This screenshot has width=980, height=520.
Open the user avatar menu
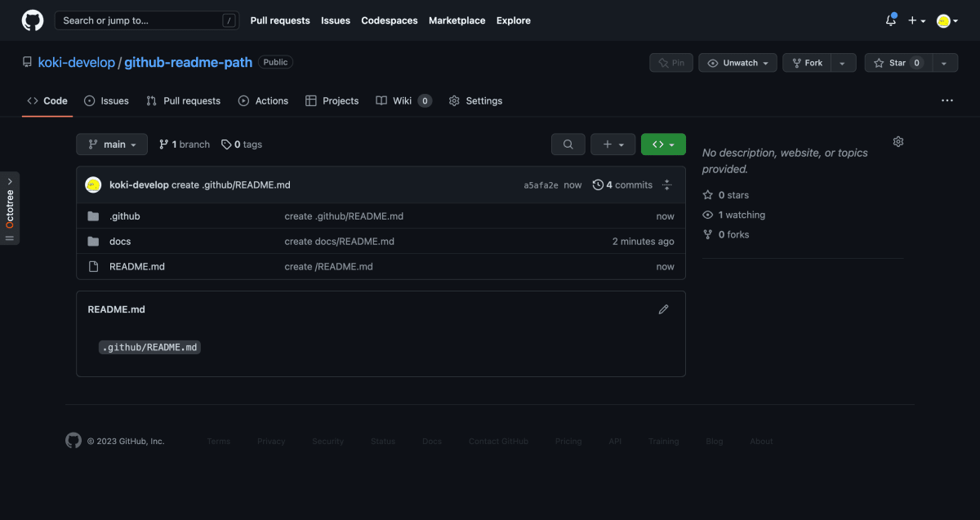[947, 20]
